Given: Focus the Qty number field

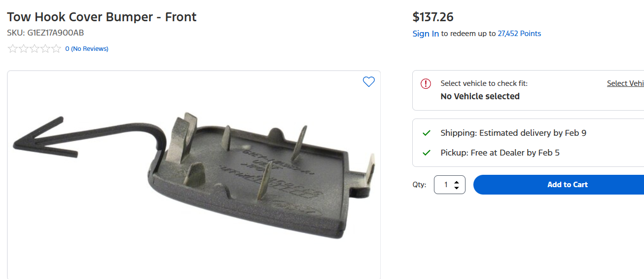Looking at the screenshot, I should tap(449, 185).
